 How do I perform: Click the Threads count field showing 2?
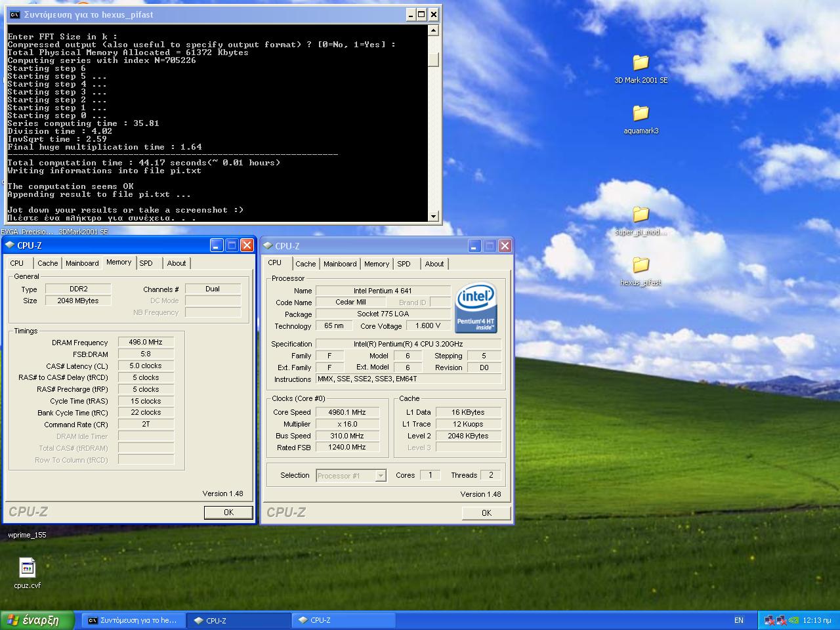[490, 475]
